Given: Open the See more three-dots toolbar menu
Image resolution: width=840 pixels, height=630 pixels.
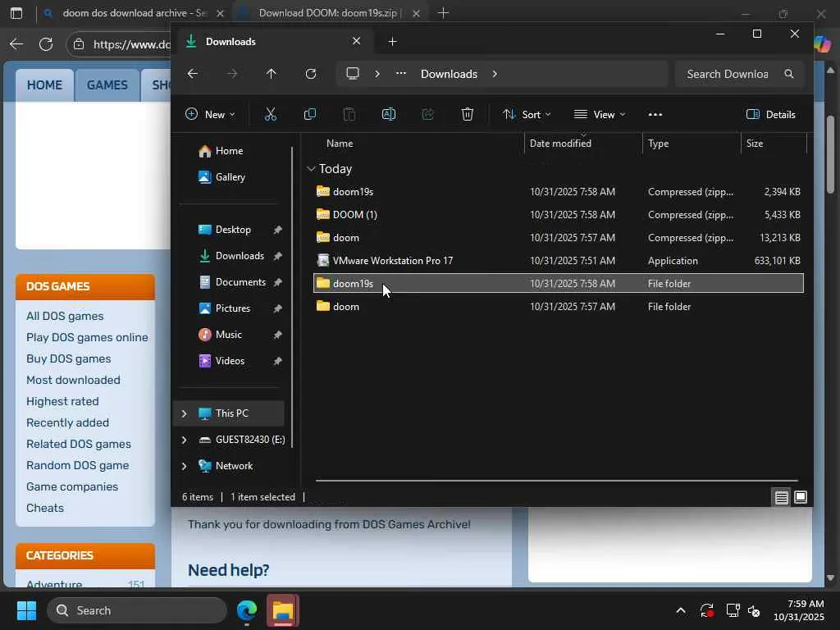Looking at the screenshot, I should [655, 114].
